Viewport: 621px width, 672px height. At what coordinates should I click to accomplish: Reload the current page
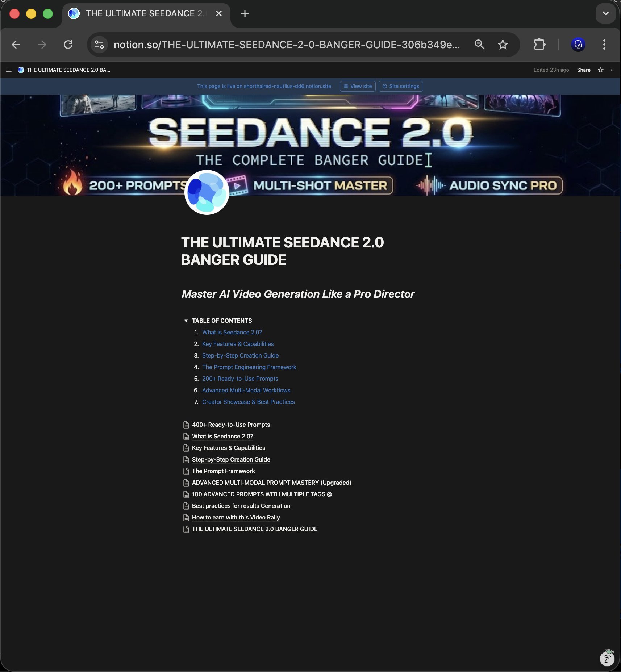point(68,45)
